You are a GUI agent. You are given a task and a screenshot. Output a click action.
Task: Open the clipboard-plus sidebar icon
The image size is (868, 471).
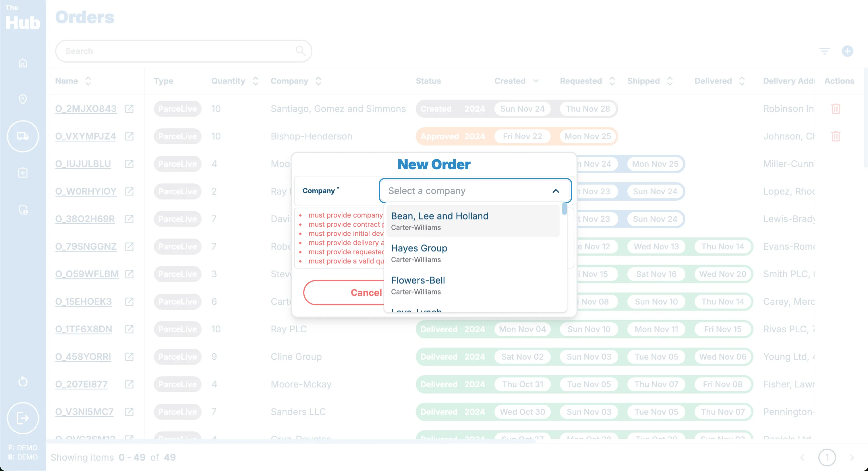click(23, 172)
